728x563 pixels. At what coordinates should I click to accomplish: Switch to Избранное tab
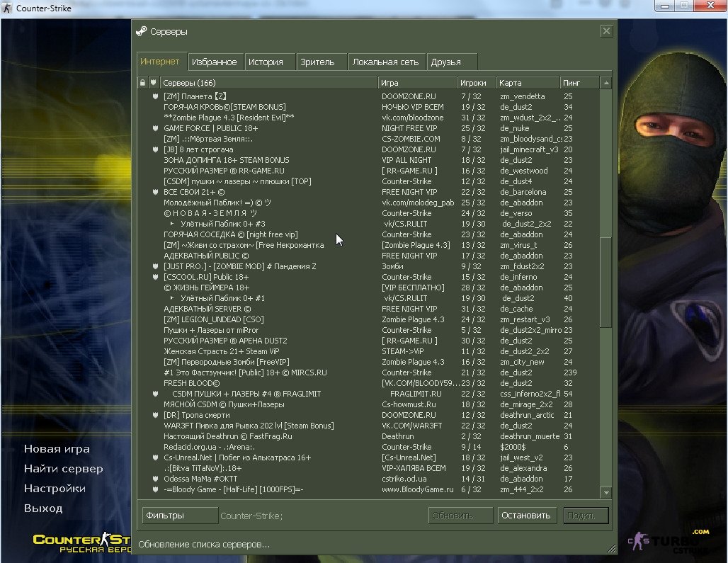[x=215, y=62]
